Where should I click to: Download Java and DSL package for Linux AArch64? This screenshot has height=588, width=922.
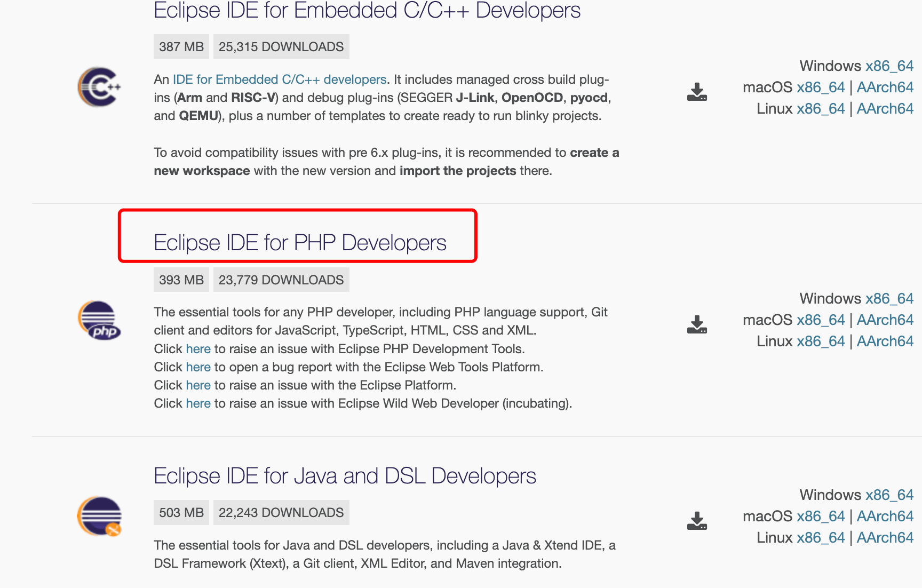pyautogui.click(x=885, y=537)
